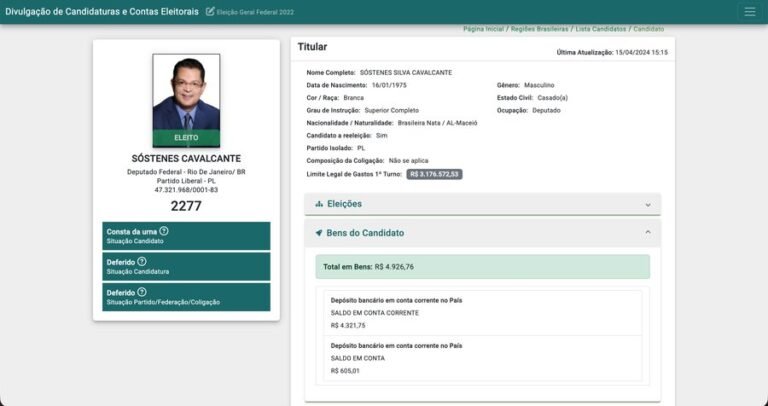Open Regiões Brasileiras breadcrumb link
This screenshot has height=406, width=768.
[x=539, y=30]
